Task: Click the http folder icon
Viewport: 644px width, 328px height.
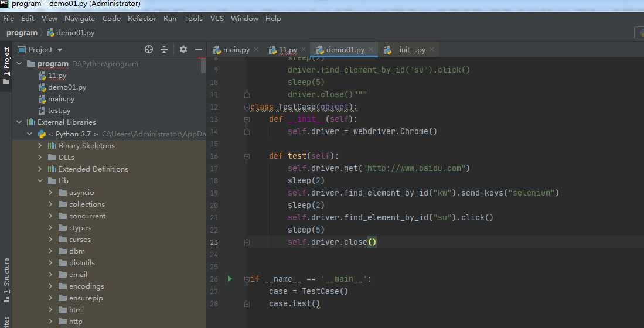Action: (63, 322)
